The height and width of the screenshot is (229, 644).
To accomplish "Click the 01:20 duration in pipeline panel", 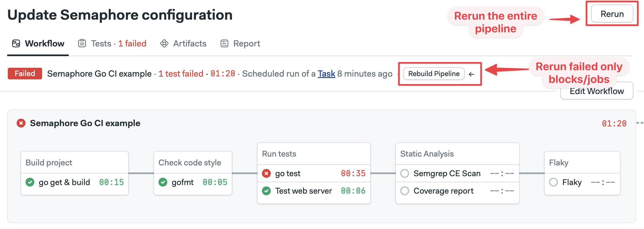I will 614,124.
